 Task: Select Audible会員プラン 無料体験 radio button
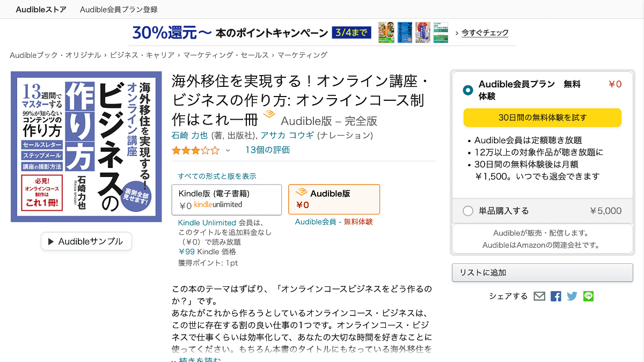point(468,90)
